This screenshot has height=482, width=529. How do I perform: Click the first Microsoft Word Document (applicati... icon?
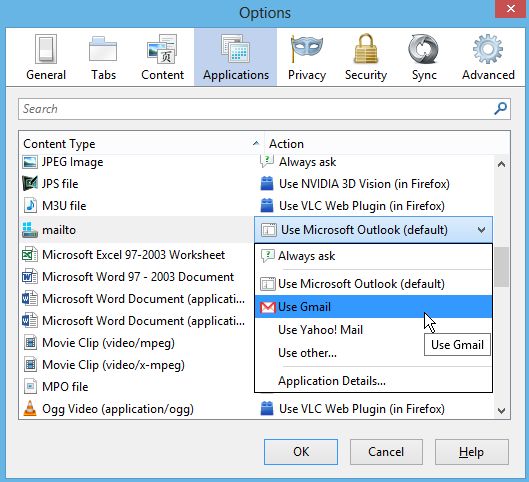30,299
